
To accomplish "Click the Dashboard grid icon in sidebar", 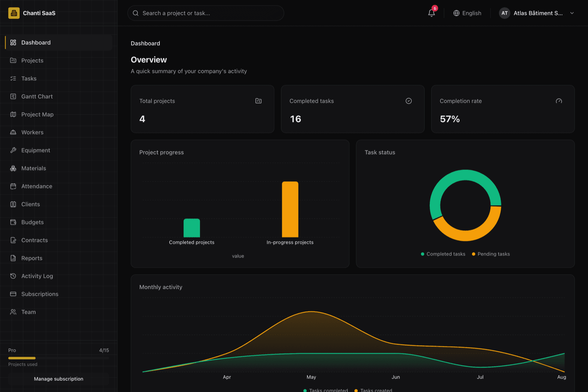I will click(x=13, y=43).
